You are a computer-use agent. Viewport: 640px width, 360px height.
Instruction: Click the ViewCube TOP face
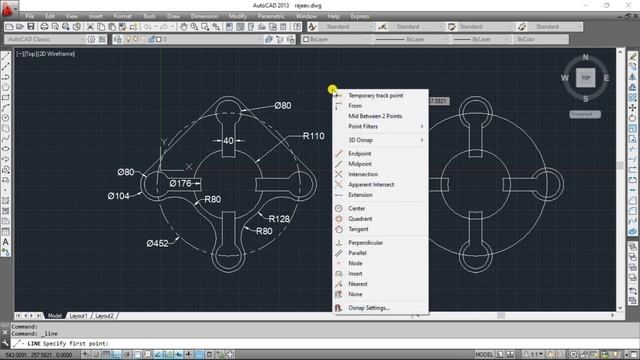pos(585,78)
